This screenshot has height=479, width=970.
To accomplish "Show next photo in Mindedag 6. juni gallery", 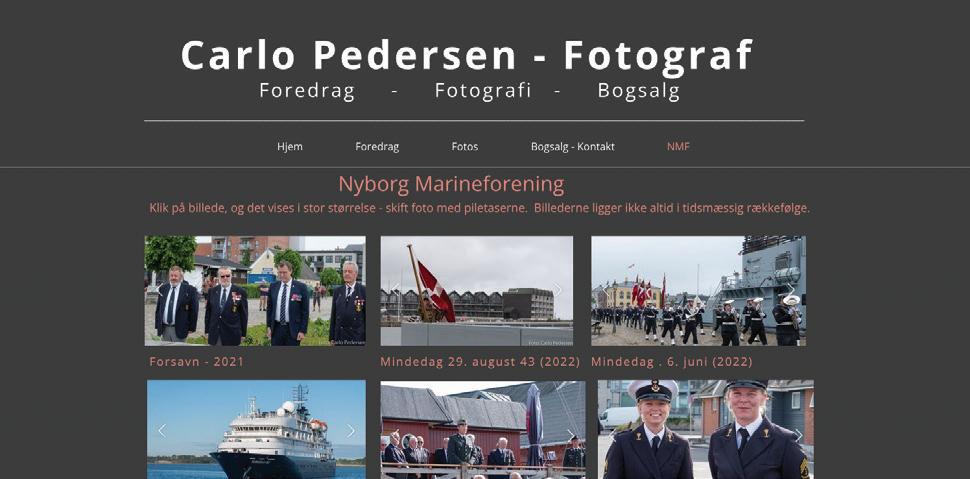I will [x=790, y=290].
